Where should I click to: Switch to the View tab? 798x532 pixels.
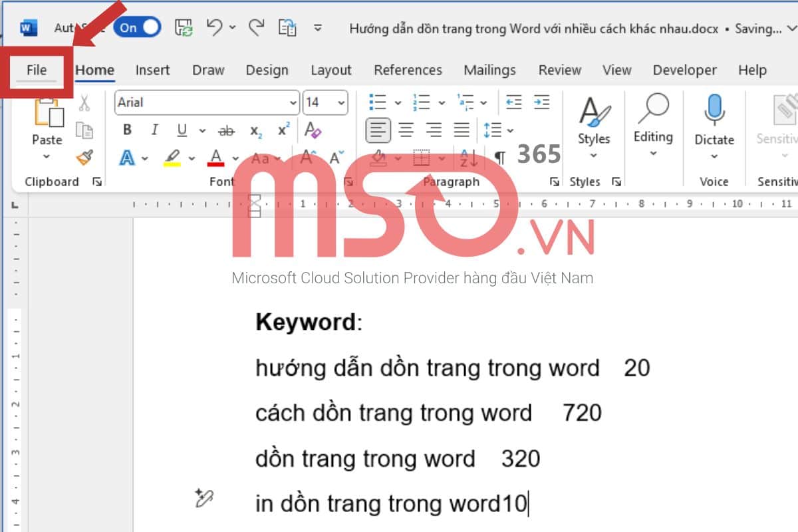pyautogui.click(x=617, y=70)
